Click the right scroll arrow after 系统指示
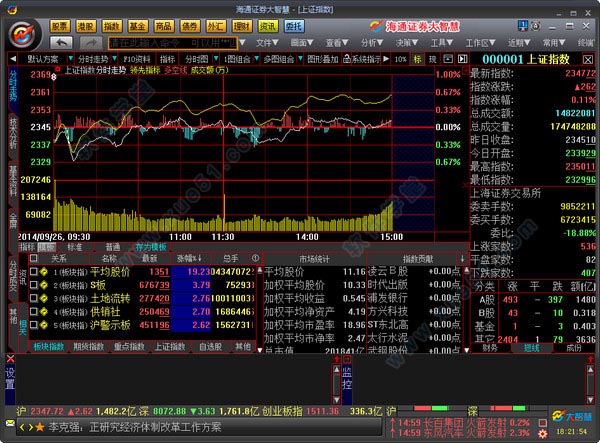The image size is (600, 443). [386, 59]
